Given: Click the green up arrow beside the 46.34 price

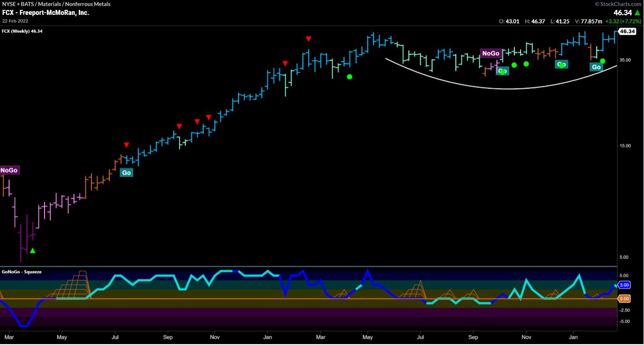Looking at the screenshot, I should pos(637,13).
